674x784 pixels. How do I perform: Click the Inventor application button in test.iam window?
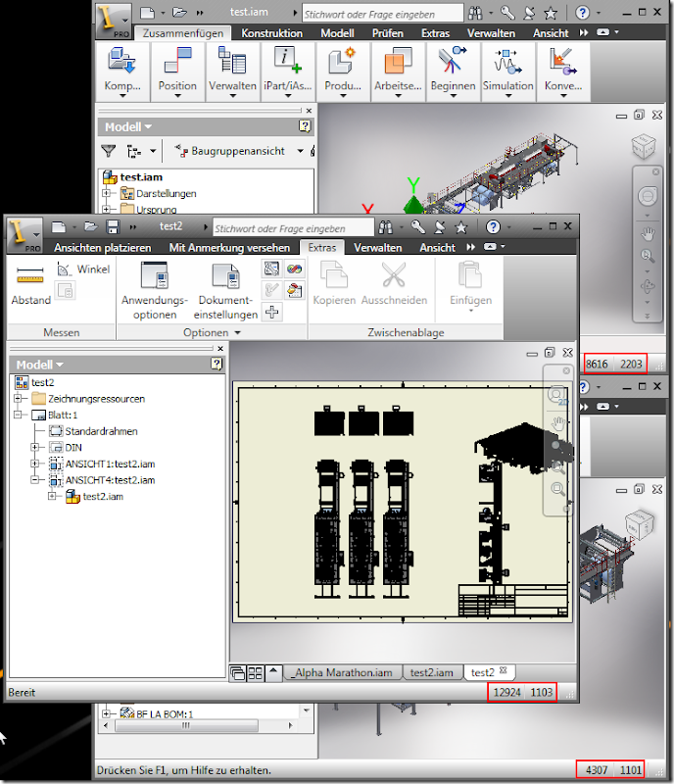(114, 20)
